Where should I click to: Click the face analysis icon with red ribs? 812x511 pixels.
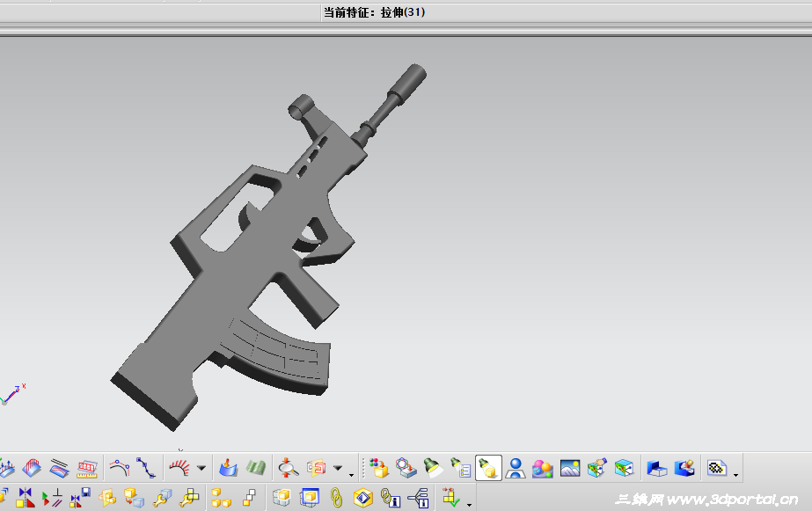(32, 468)
